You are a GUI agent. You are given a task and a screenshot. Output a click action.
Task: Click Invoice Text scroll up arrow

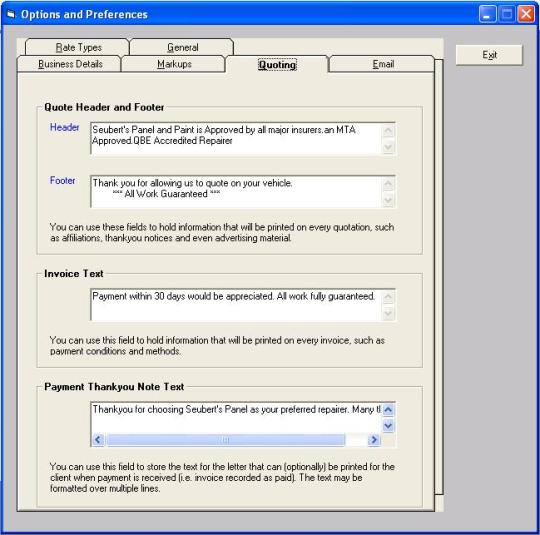pos(388,297)
